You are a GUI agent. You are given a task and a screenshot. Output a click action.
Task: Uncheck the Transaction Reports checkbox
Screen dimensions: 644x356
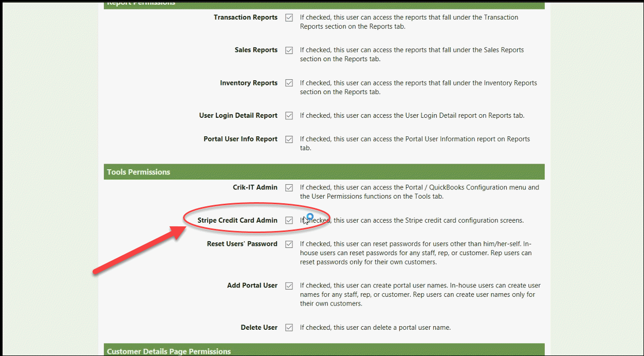[289, 17]
